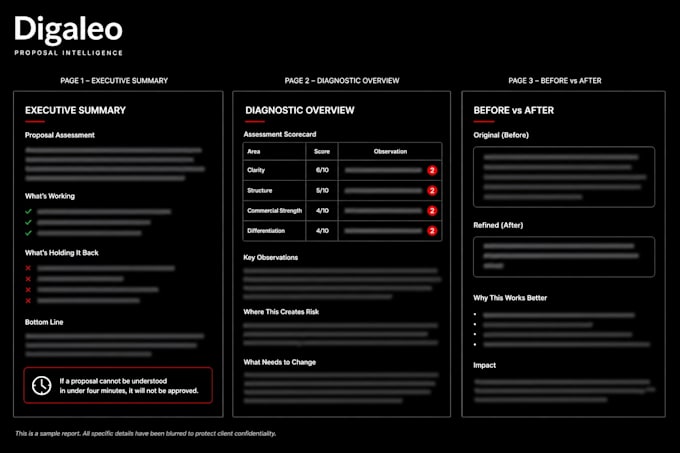Click the 'Where This Creates Risk' subheading
This screenshot has width=680, height=453.
[x=281, y=312]
